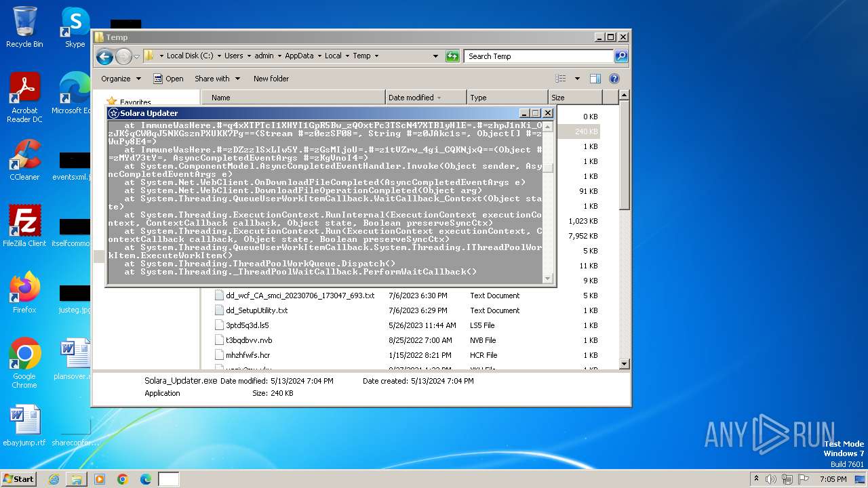
Task: Open the Organize dropdown menu
Action: pos(121,79)
